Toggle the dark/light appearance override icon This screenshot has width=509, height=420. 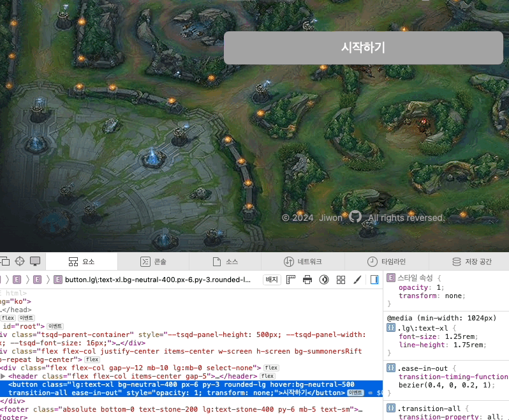point(324,280)
